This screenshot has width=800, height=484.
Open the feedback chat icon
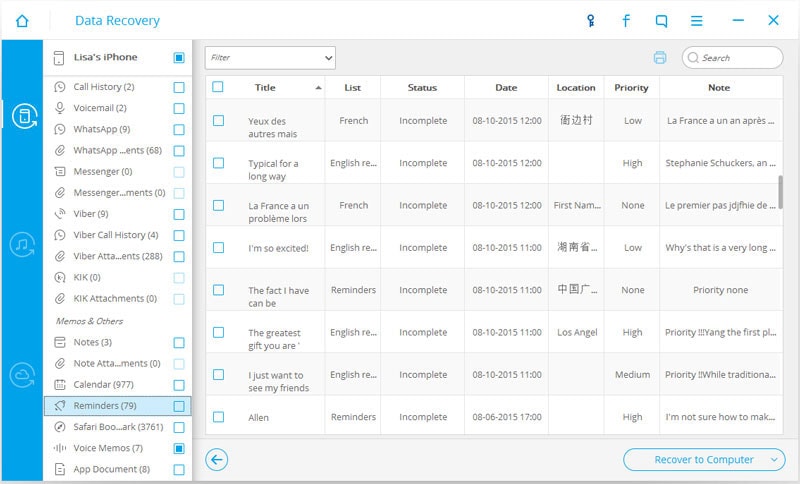point(661,21)
